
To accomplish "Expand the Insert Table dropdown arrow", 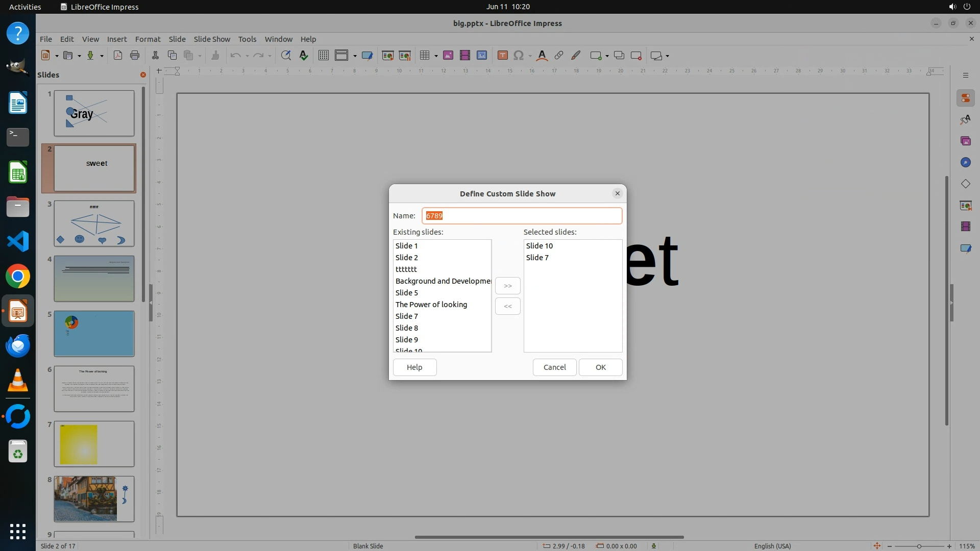I will 436,56.
